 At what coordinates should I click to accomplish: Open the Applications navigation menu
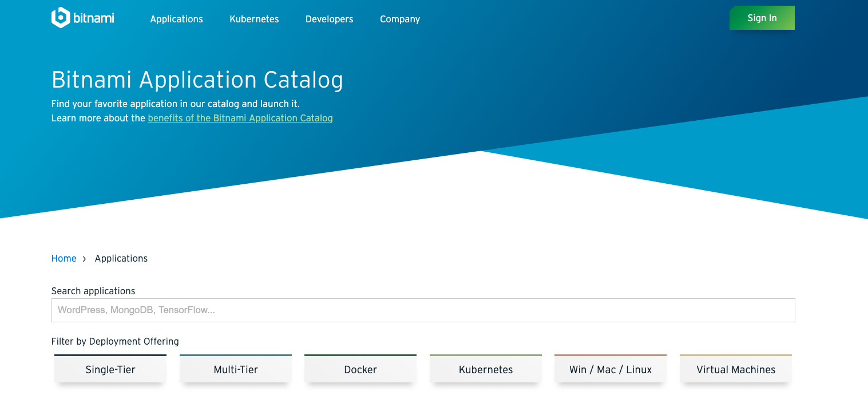tap(176, 19)
